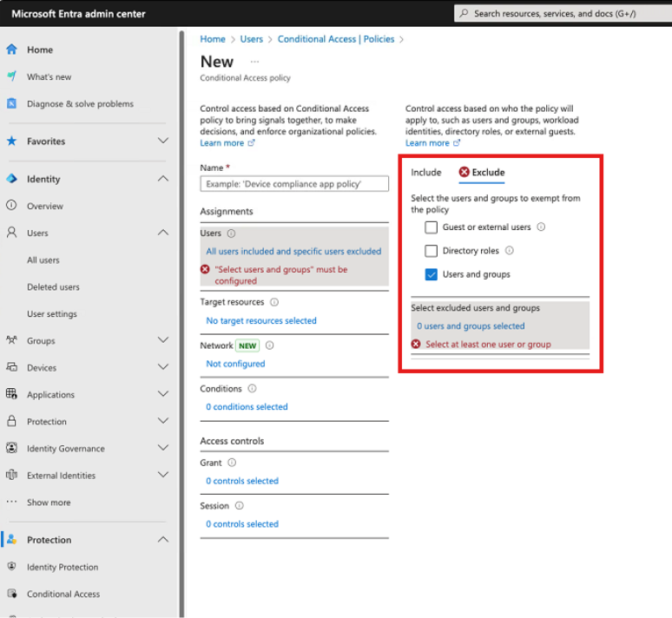
Task: Enable the Directory roles checkbox
Action: [x=431, y=251]
